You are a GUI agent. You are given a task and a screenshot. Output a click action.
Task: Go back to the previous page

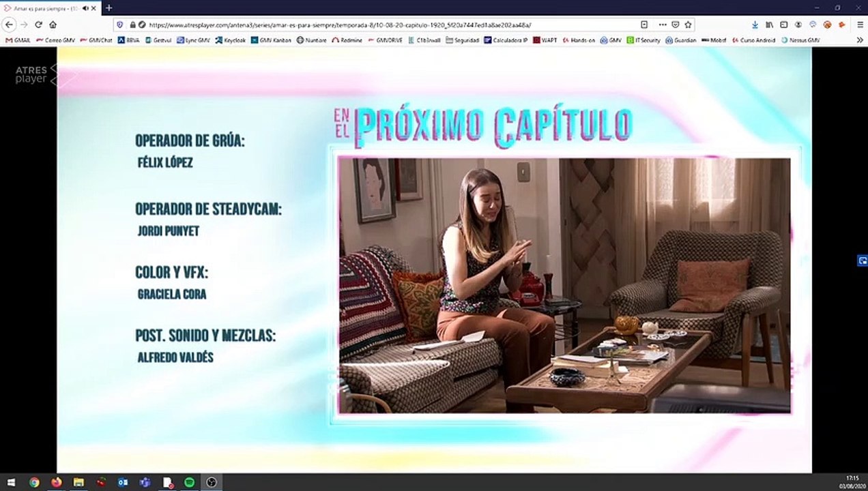(9, 25)
